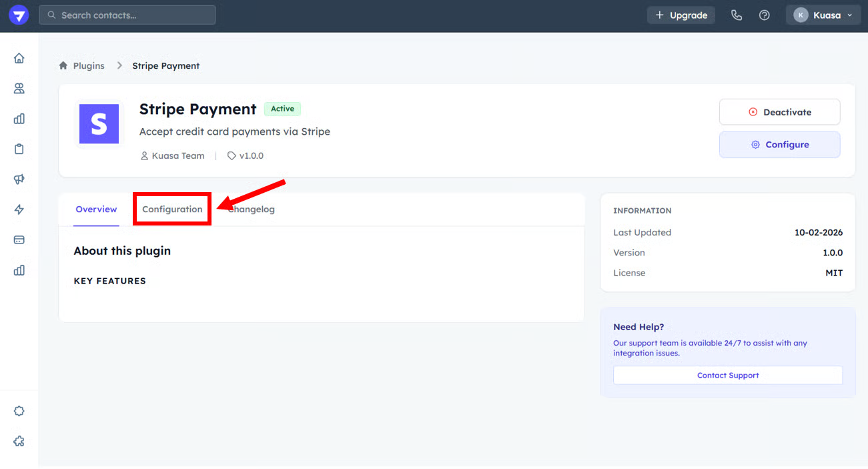868x469 pixels.
Task: Click the help question mark icon
Action: tap(765, 15)
